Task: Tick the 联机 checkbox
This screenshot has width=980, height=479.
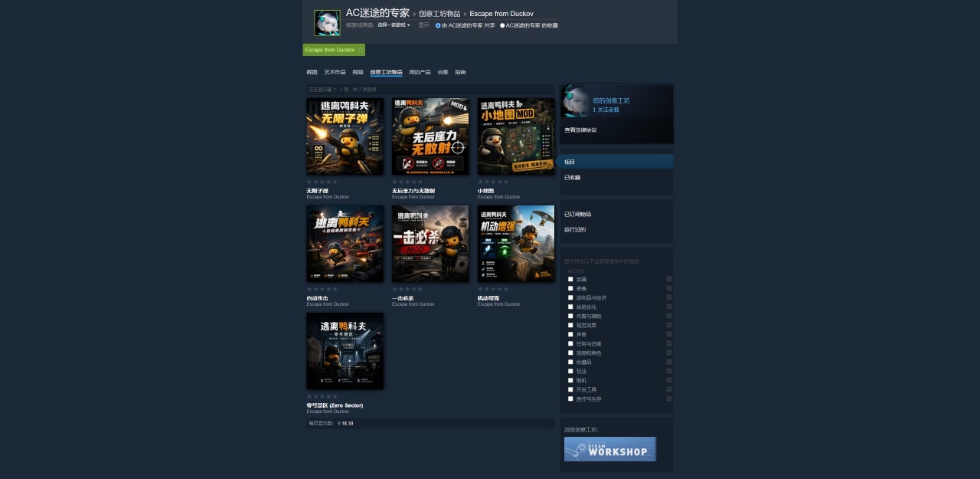Action: click(570, 380)
